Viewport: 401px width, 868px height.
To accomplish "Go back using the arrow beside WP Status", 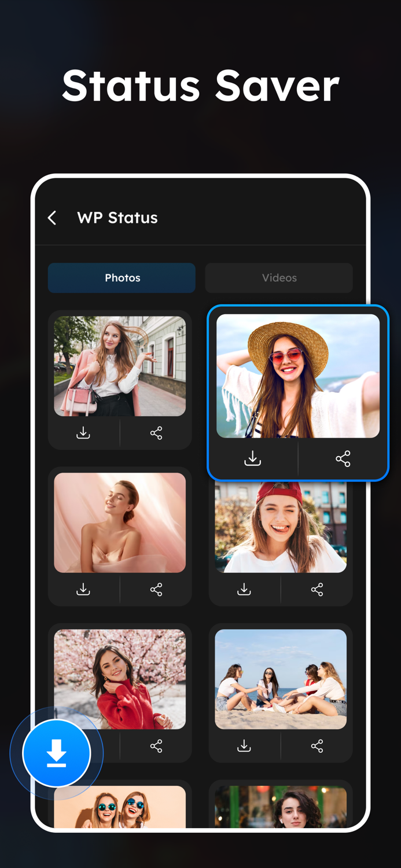I will click(52, 218).
